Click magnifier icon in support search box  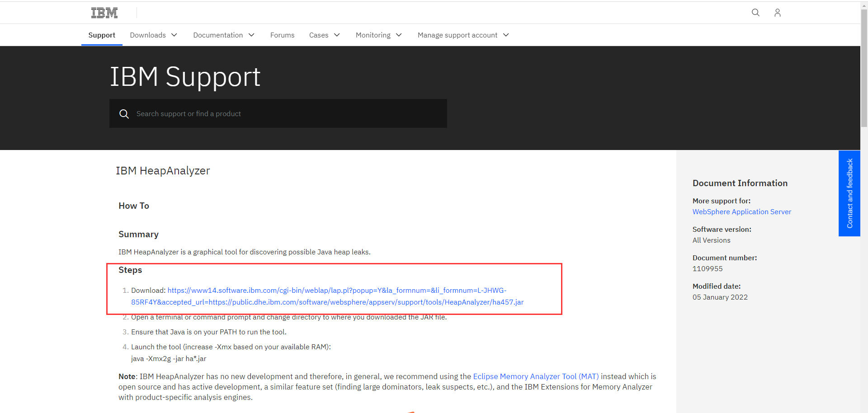[x=124, y=114]
